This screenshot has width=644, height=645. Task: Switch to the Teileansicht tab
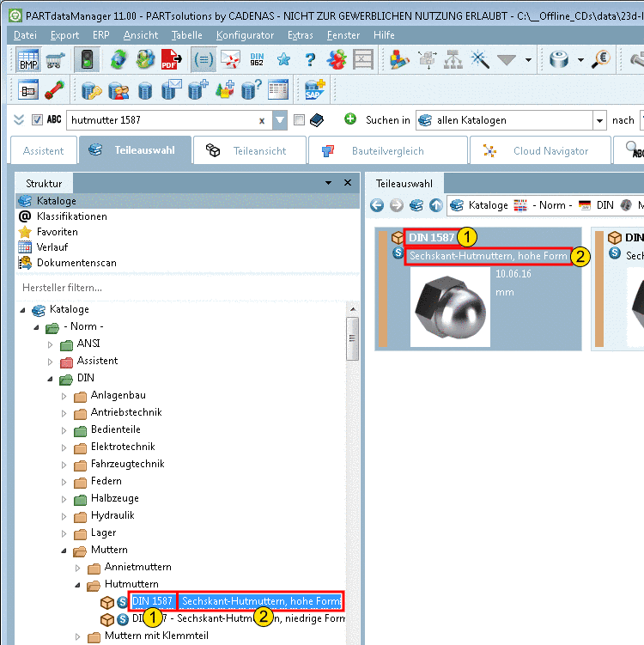coord(250,151)
